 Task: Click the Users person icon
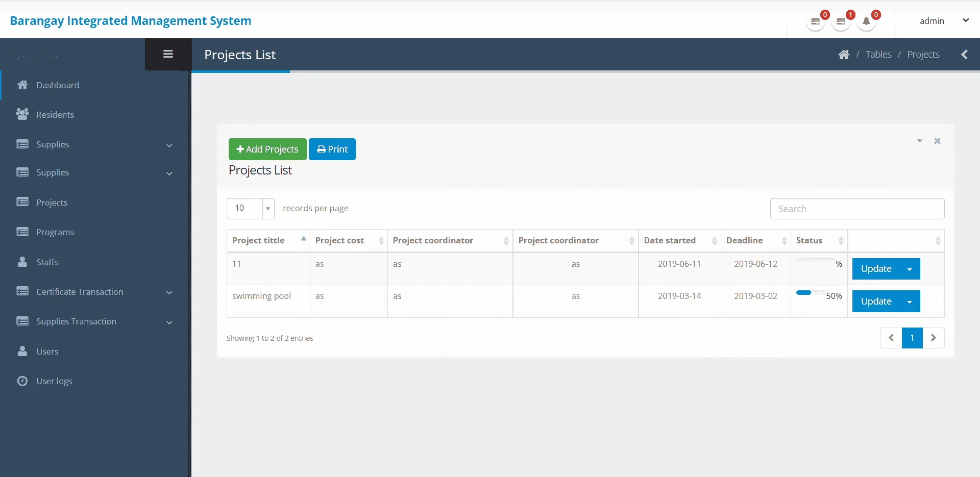(x=22, y=351)
